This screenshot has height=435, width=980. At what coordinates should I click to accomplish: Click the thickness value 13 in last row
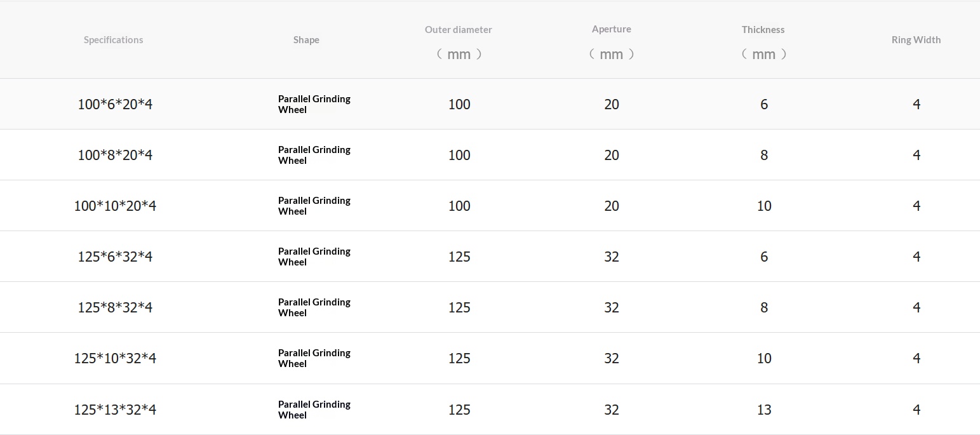click(764, 410)
